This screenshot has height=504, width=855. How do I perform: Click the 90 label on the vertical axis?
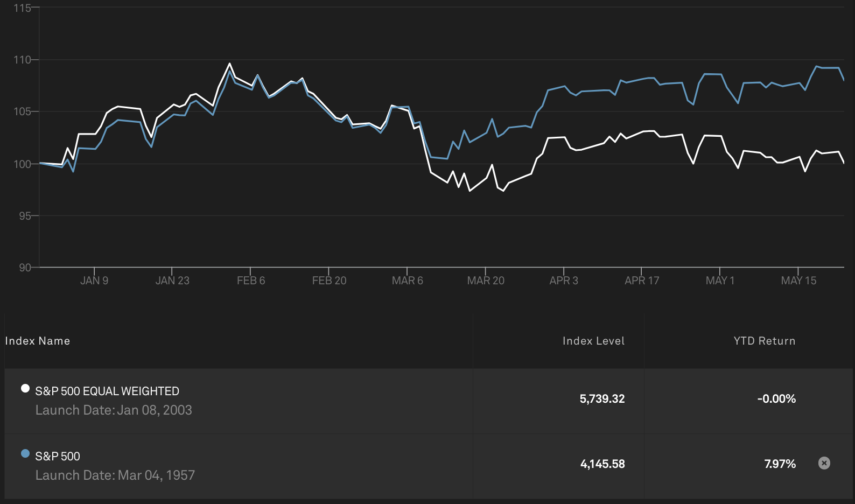coord(25,268)
